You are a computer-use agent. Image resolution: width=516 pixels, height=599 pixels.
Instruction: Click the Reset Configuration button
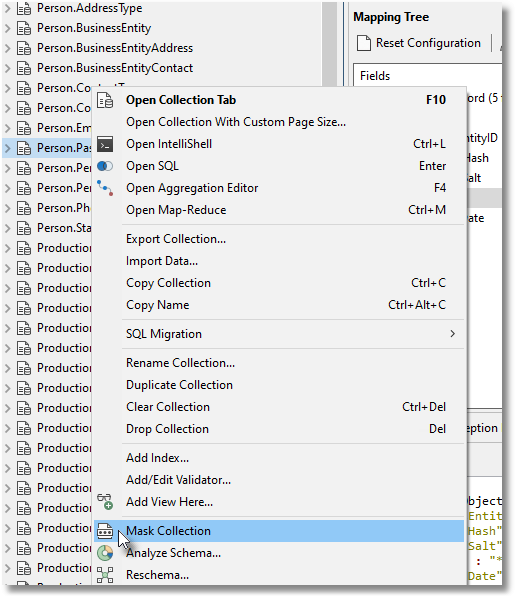[419, 43]
